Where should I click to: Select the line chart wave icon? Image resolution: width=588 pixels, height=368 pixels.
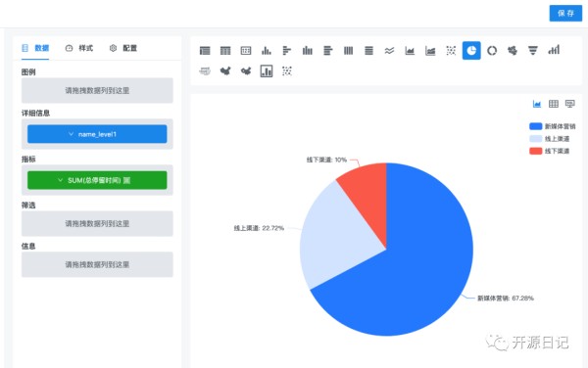pos(389,51)
